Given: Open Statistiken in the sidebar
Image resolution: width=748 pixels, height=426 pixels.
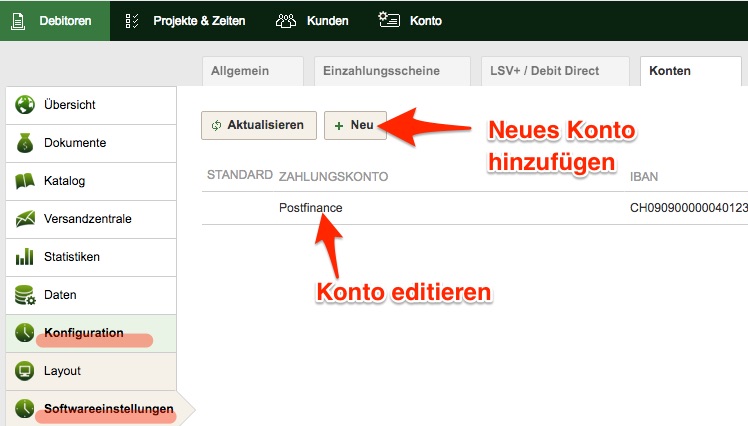Looking at the screenshot, I should 91,257.
